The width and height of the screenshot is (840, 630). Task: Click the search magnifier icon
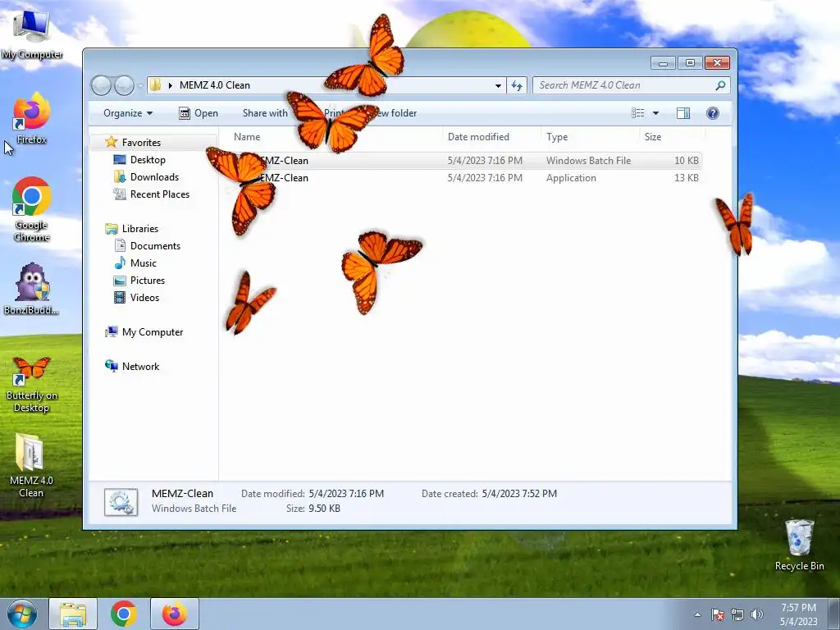point(720,85)
